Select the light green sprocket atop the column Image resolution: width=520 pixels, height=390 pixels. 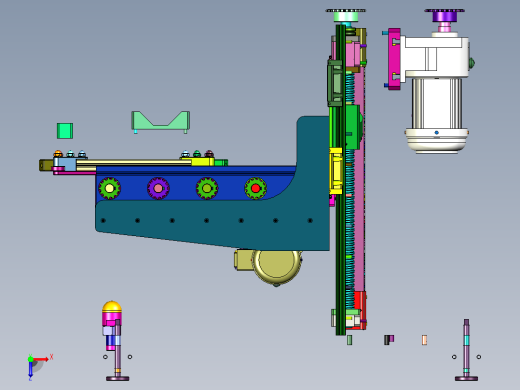tap(346, 15)
